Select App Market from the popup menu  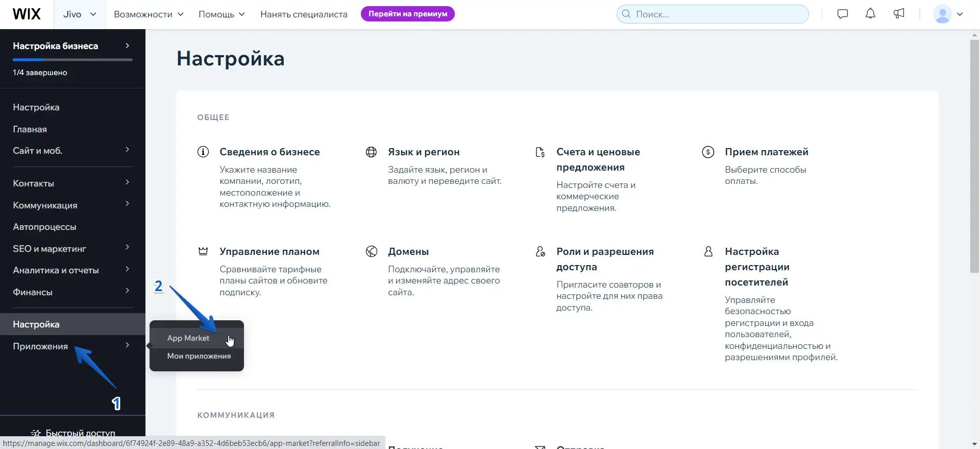click(x=188, y=338)
